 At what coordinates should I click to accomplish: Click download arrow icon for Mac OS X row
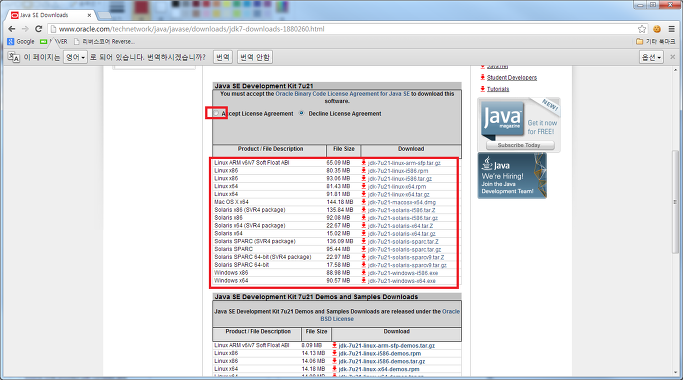(364, 202)
